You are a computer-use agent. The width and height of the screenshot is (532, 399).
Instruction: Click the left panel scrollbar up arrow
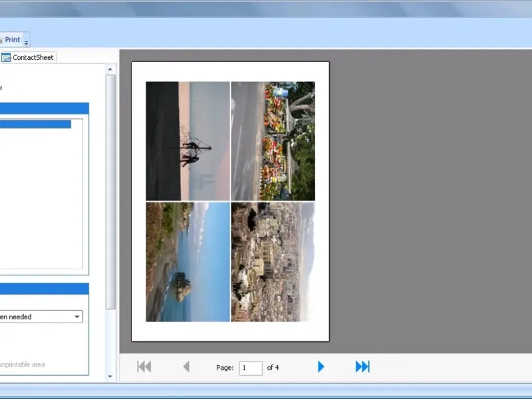coord(110,68)
